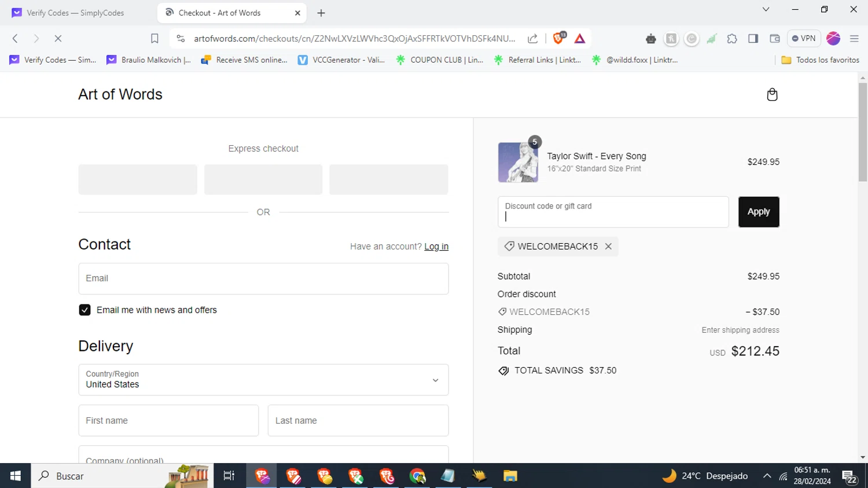Open the notification center icon
The height and width of the screenshot is (488, 868).
(x=849, y=476)
